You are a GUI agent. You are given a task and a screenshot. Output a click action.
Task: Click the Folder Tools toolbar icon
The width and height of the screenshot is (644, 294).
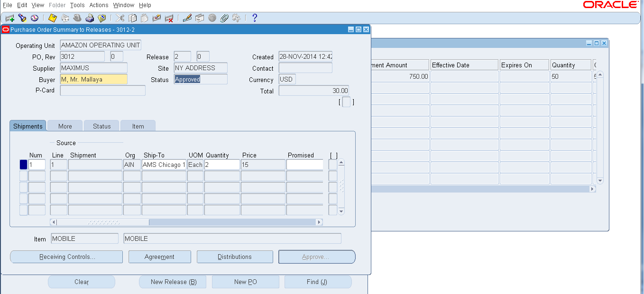pos(237,18)
